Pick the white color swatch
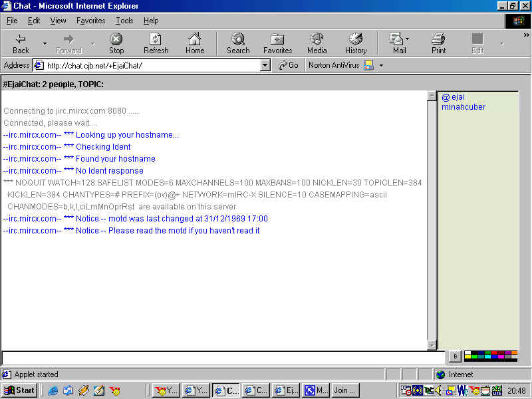Screen dimensions: 532x399 467,353
